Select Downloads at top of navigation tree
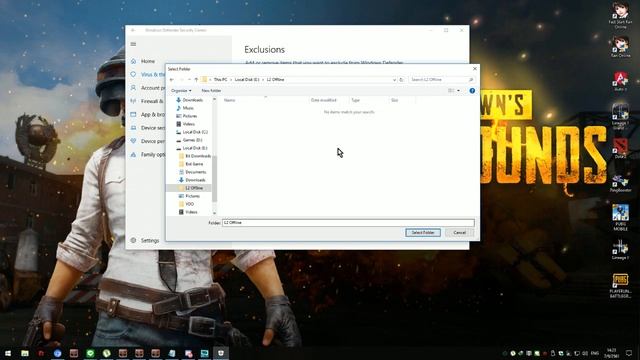The image size is (640, 360). [190, 100]
